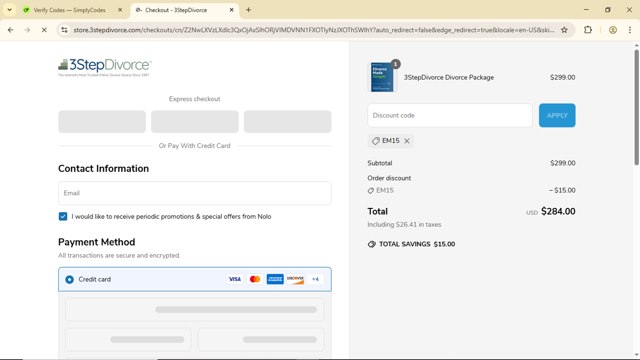Click the store.3stepdivorce.com address bar URL

[x=313, y=30]
